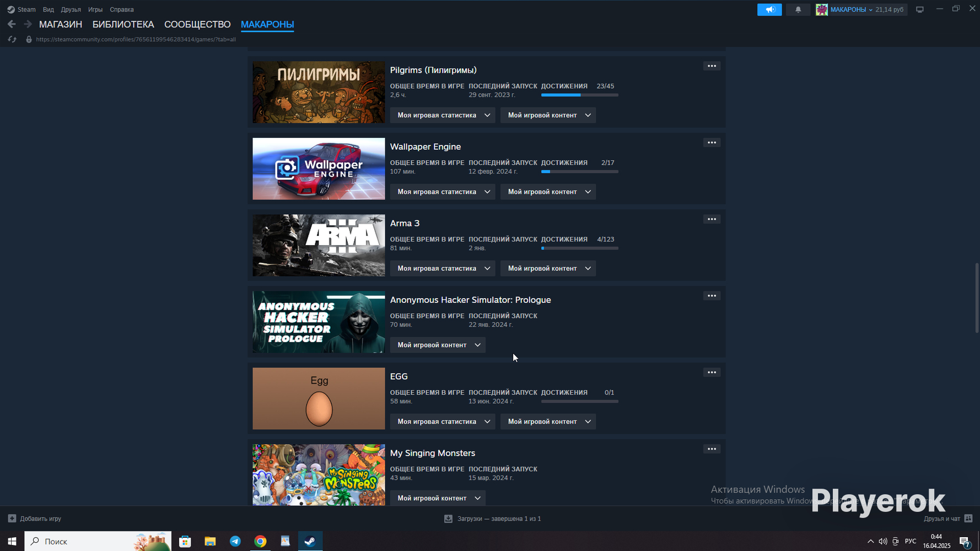Screen dimensions: 980x551
Task: Open the Игры menu
Action: coord(95,9)
